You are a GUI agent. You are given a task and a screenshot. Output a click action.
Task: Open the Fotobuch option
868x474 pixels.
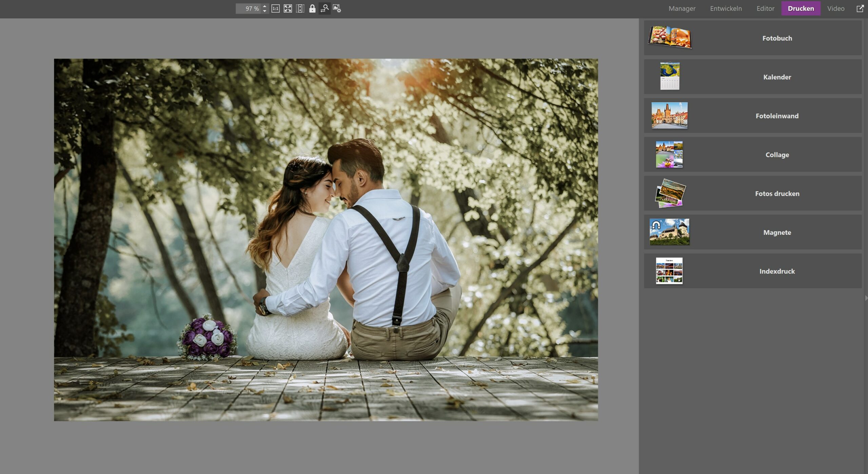pyautogui.click(x=752, y=38)
